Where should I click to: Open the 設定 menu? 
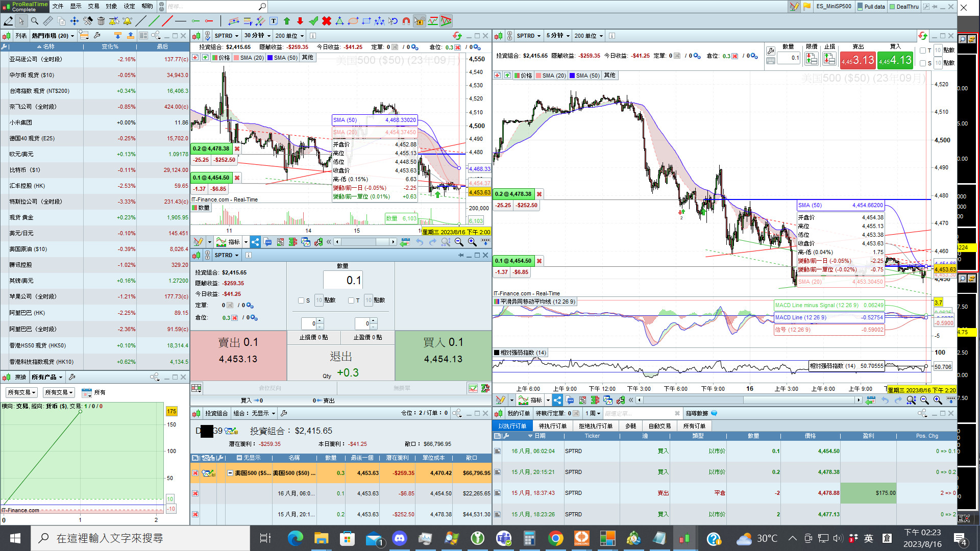[130, 6]
